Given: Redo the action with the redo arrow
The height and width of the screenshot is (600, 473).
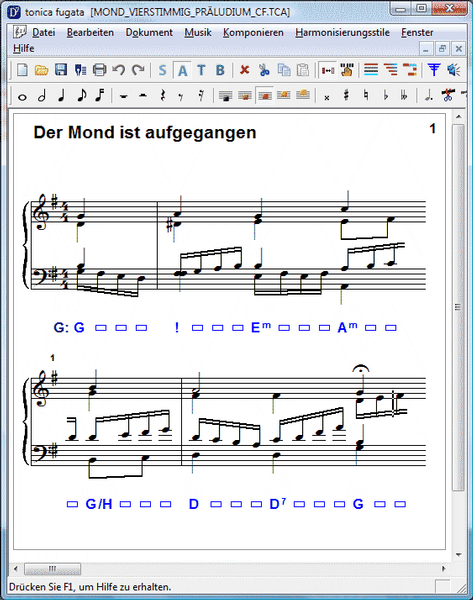Looking at the screenshot, I should [138, 70].
